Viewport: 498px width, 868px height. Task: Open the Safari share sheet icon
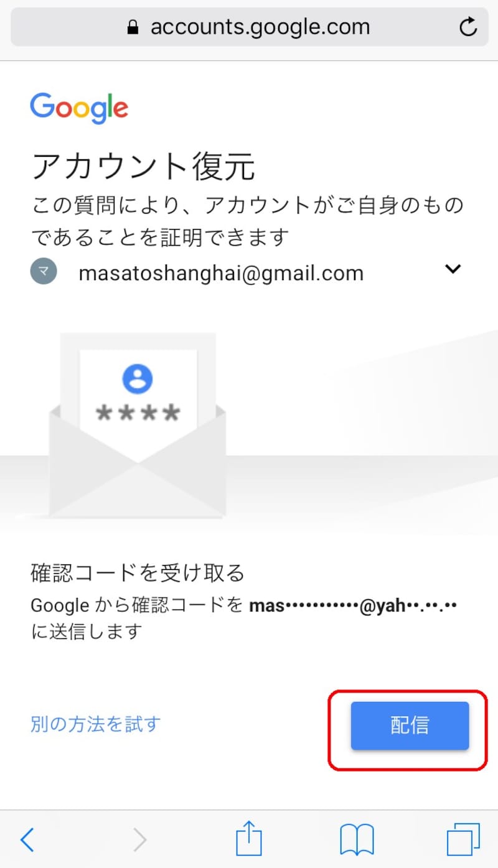[x=250, y=838]
